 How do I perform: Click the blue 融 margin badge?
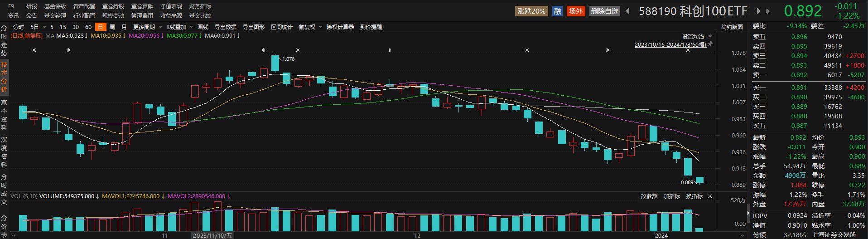click(x=557, y=11)
